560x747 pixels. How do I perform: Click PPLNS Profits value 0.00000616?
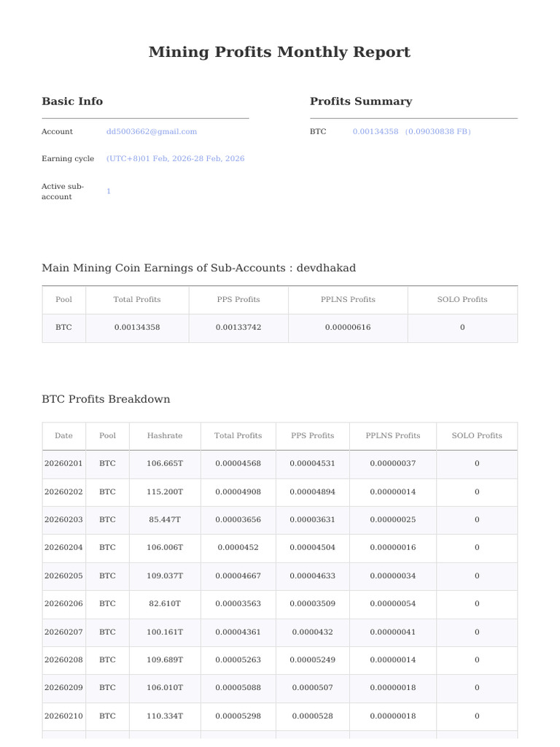(x=348, y=328)
